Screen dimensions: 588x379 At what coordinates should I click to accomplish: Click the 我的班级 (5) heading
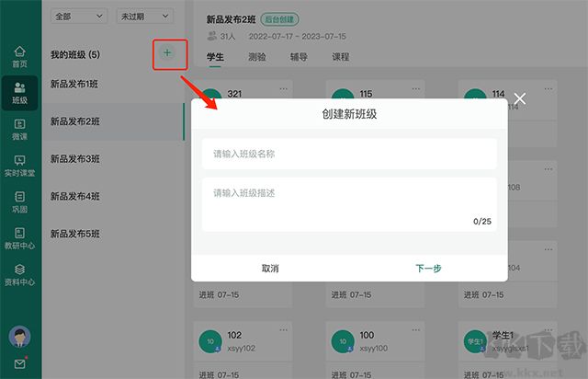(x=75, y=55)
